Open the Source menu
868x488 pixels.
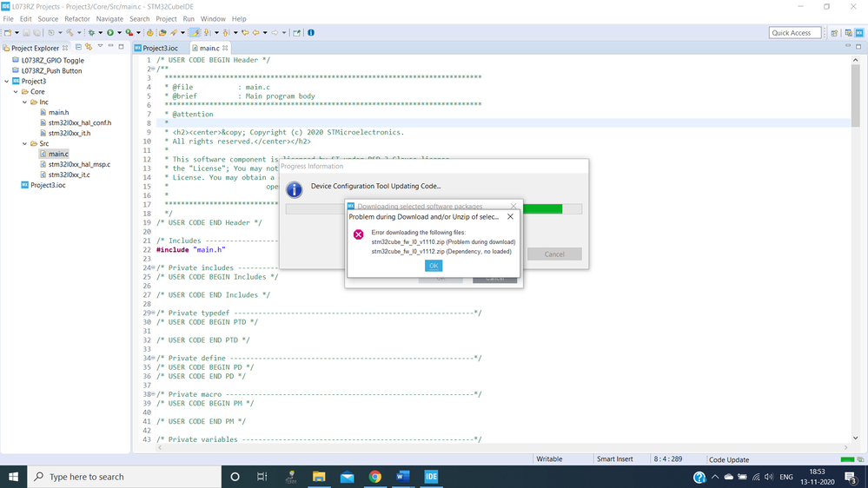pos(48,19)
